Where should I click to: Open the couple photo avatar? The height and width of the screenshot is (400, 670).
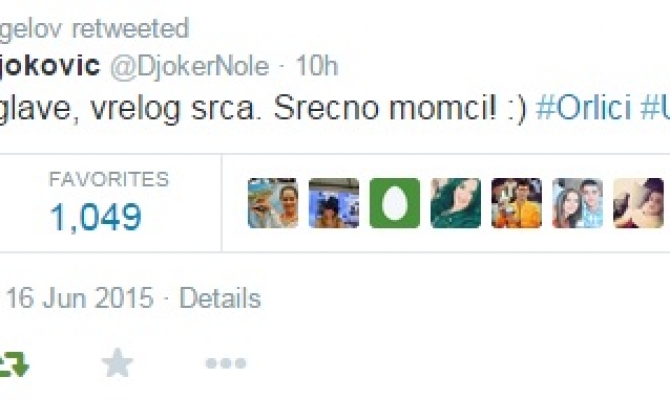click(577, 203)
